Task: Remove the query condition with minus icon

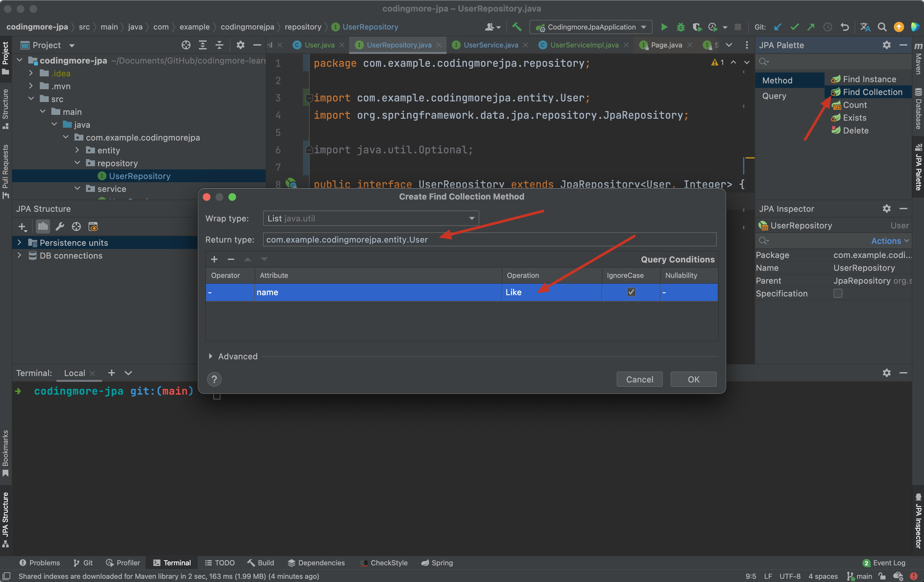Action: pyautogui.click(x=231, y=259)
